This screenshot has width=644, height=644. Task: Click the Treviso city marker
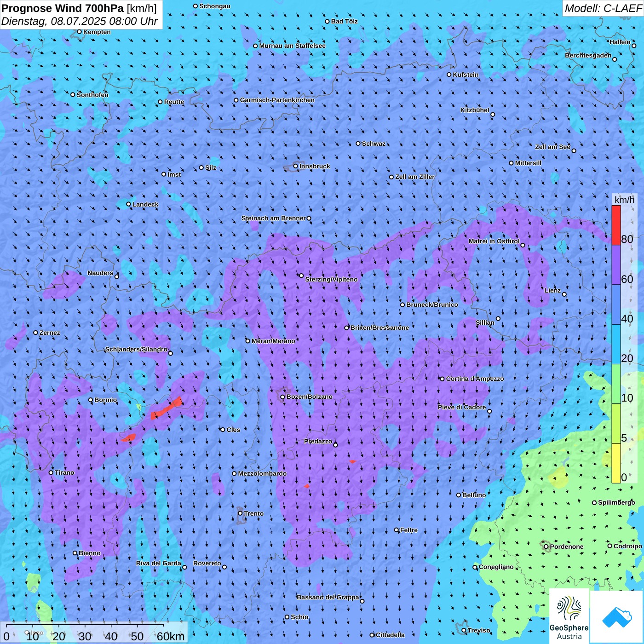pyautogui.click(x=464, y=630)
